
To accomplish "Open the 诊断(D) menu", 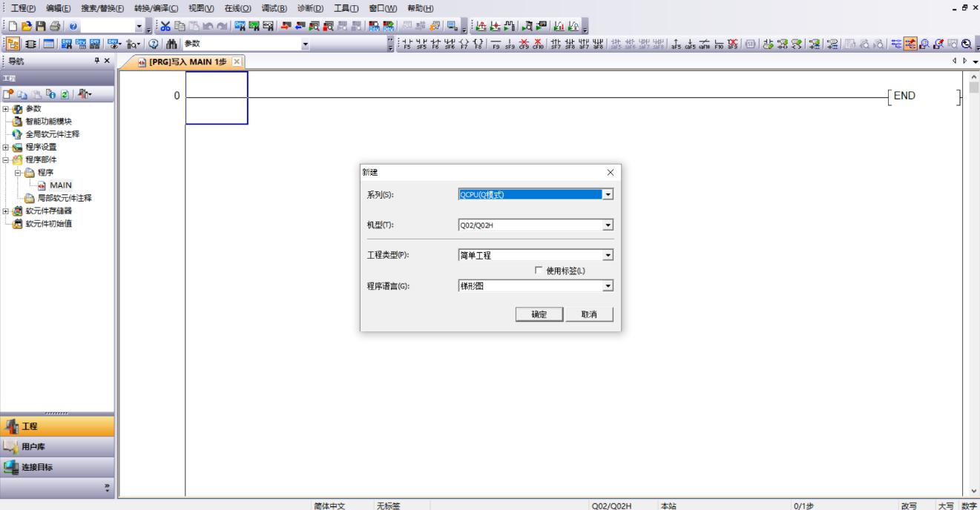I will (311, 7).
